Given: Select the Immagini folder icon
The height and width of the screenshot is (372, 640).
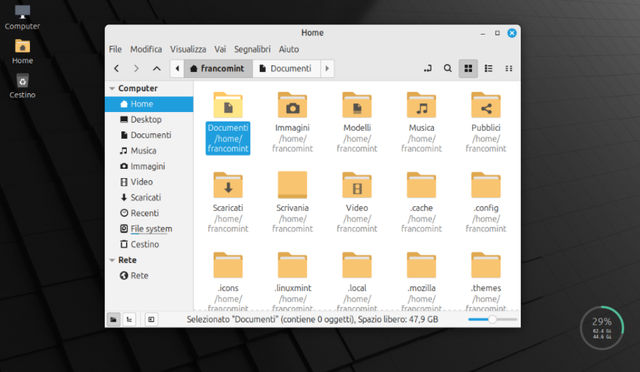Looking at the screenshot, I should point(292,105).
